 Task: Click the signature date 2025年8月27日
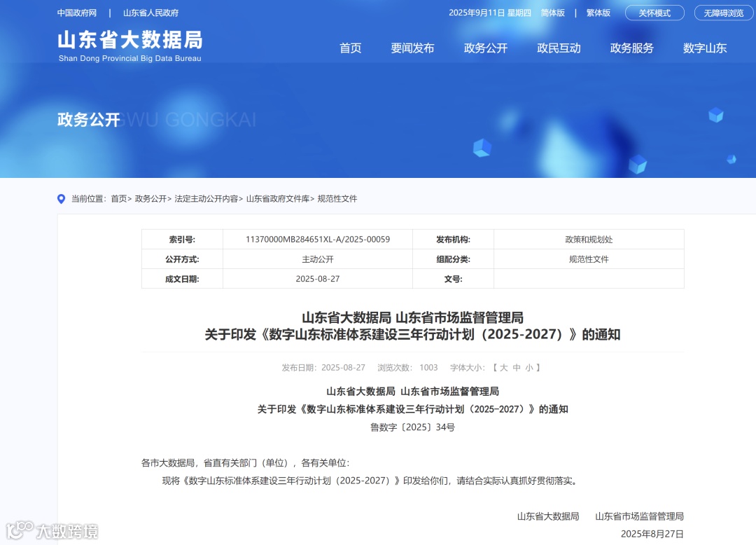point(652,534)
